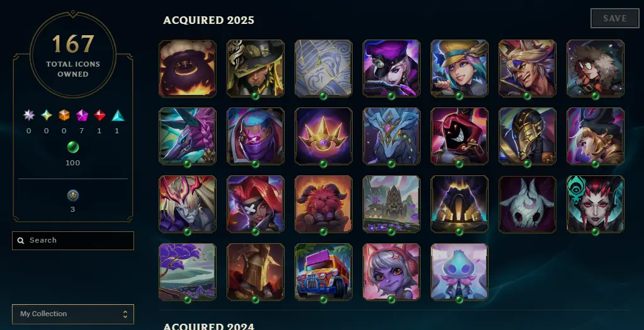Image resolution: width=644 pixels, height=330 pixels.
Task: Focus the Search input field
Action: pyautogui.click(x=73, y=241)
